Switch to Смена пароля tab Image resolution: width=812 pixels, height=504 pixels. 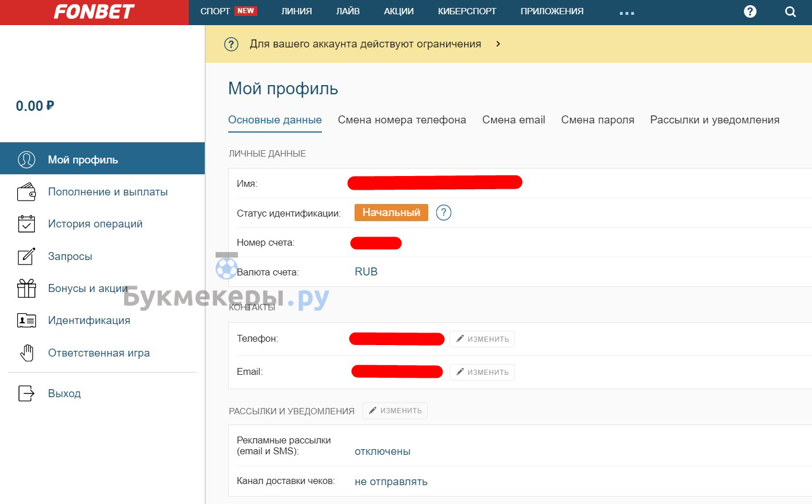[598, 120]
